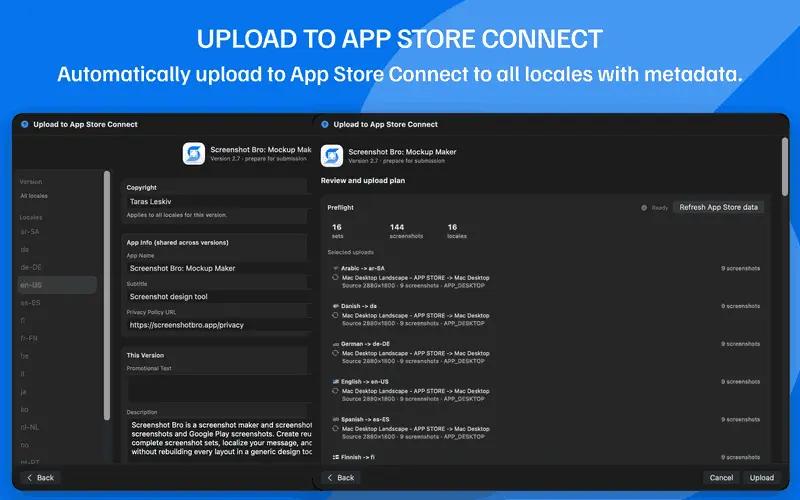Select the en-US locale in sidebar
Image resolution: width=800 pixels, height=500 pixels.
click(x=57, y=285)
